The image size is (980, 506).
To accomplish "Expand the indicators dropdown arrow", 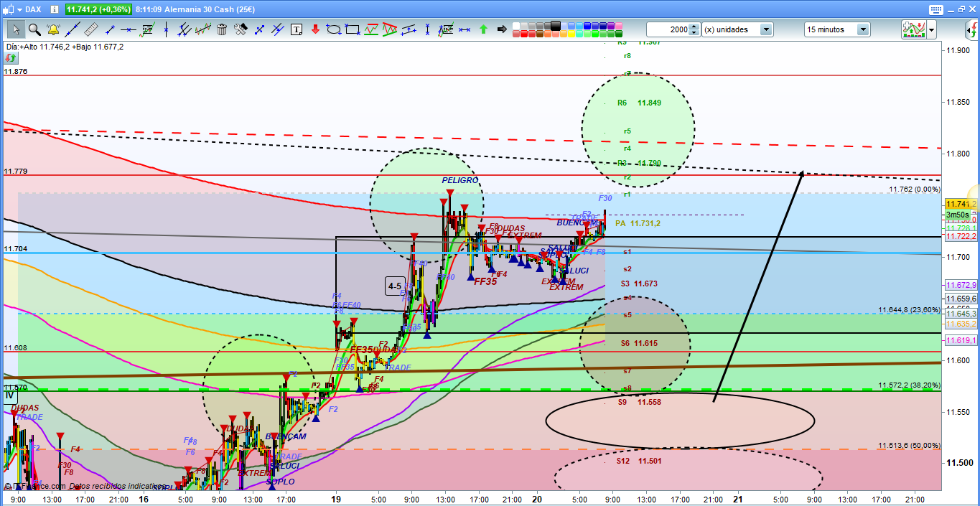I will [932, 29].
